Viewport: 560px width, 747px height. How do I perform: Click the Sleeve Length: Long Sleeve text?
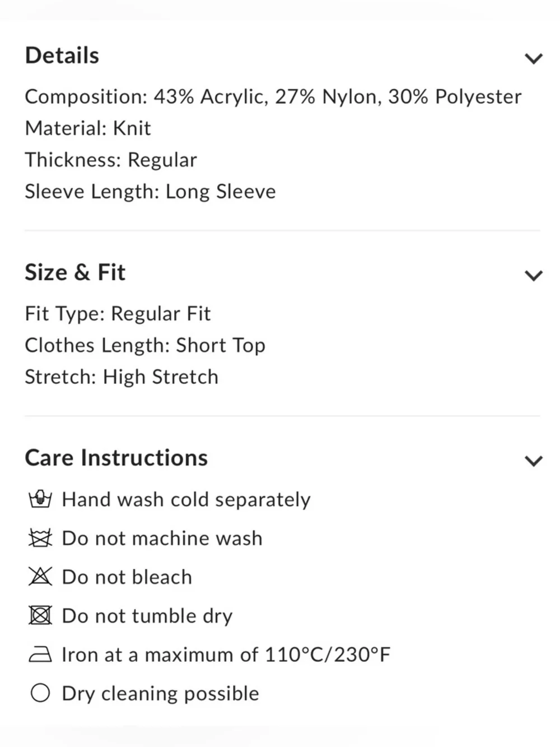coord(150,192)
